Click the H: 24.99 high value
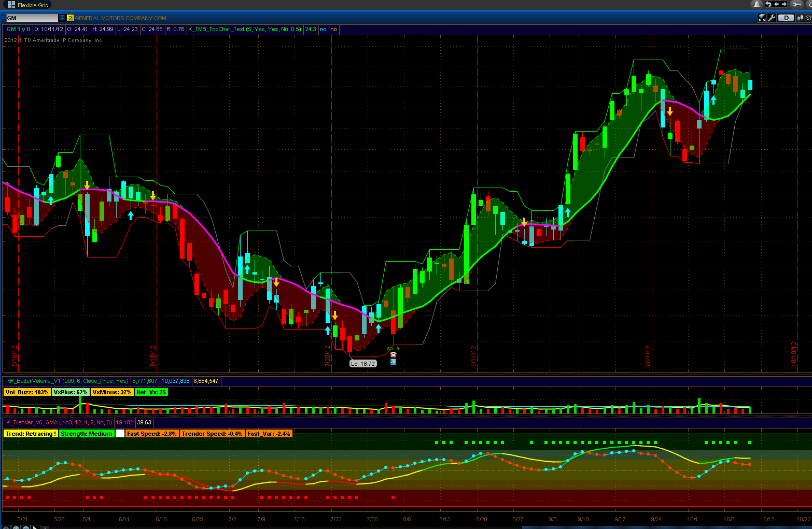Image resolution: width=812 pixels, height=529 pixels. coord(103,30)
